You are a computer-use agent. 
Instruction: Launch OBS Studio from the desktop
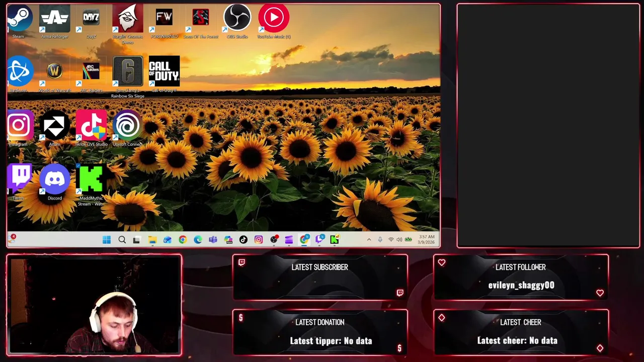(x=237, y=21)
